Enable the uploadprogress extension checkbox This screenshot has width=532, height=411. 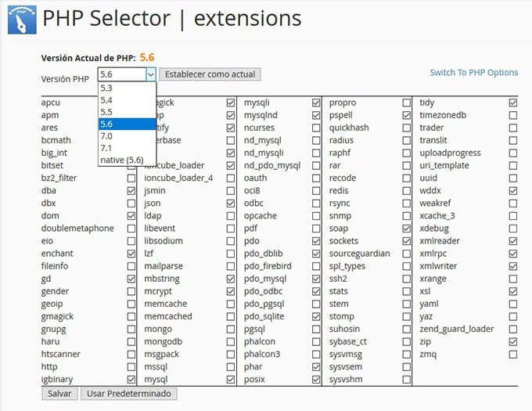(513, 153)
